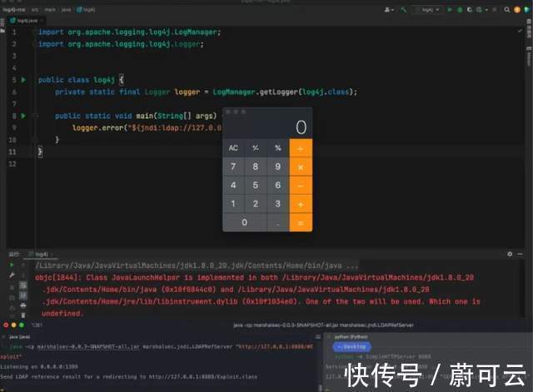Click the getLogger call on line 6
533x392 pixels.
click(278, 92)
